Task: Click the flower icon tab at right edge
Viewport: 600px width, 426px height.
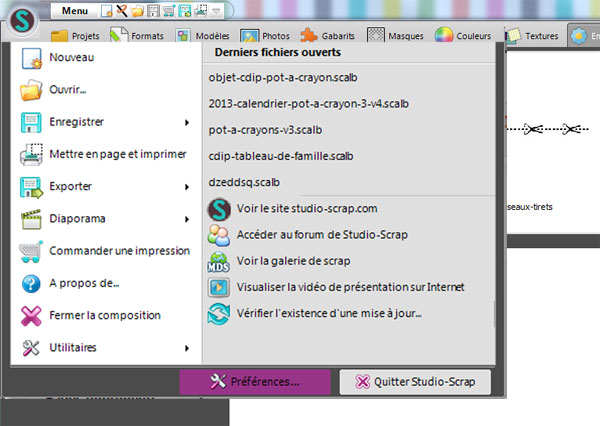Action: pyautogui.click(x=579, y=36)
